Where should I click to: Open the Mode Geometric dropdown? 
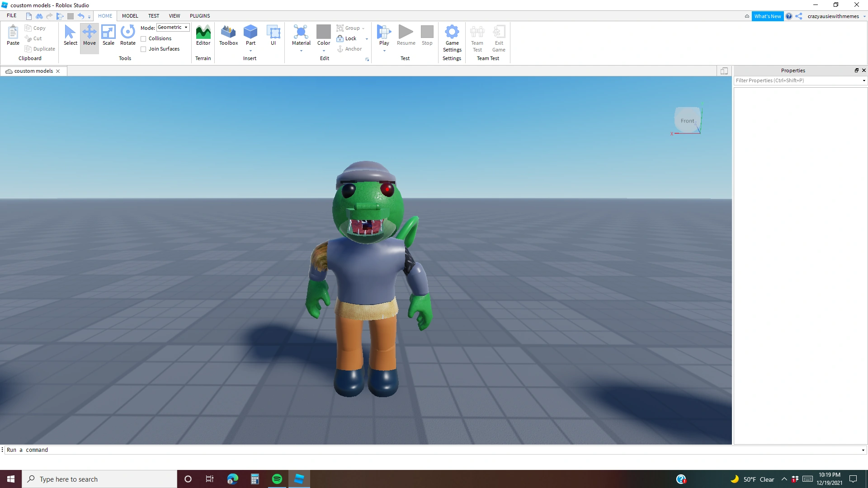[x=173, y=28]
